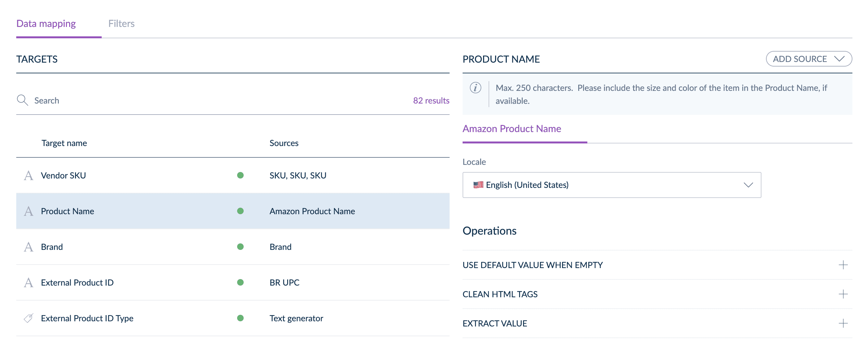868x344 pixels.
Task: Click the BR UPC sources cell
Action: [284, 282]
